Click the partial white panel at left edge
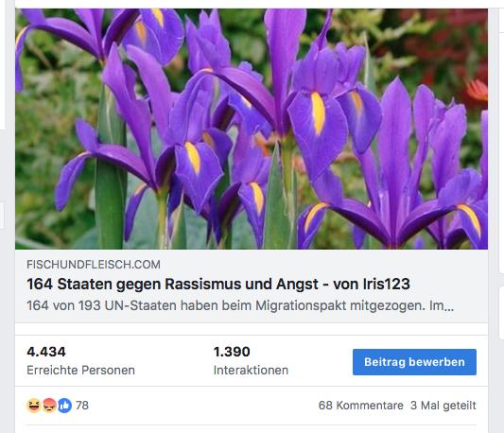This screenshot has height=433, width=504. 2,64
